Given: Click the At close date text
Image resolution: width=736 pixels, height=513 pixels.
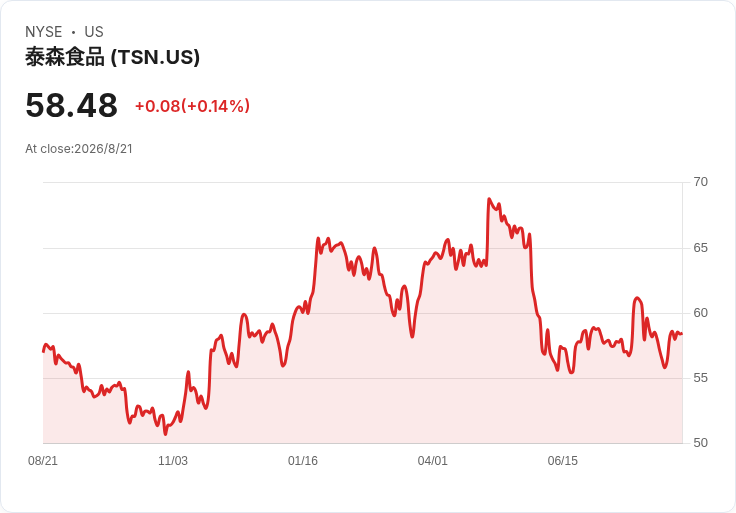Looking at the screenshot, I should (x=79, y=149).
